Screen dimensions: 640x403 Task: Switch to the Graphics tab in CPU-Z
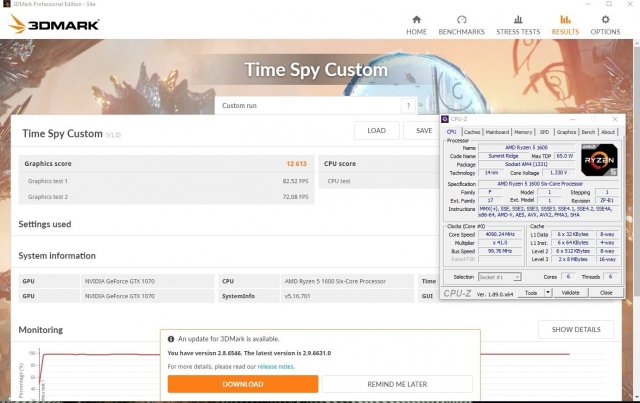(x=566, y=132)
